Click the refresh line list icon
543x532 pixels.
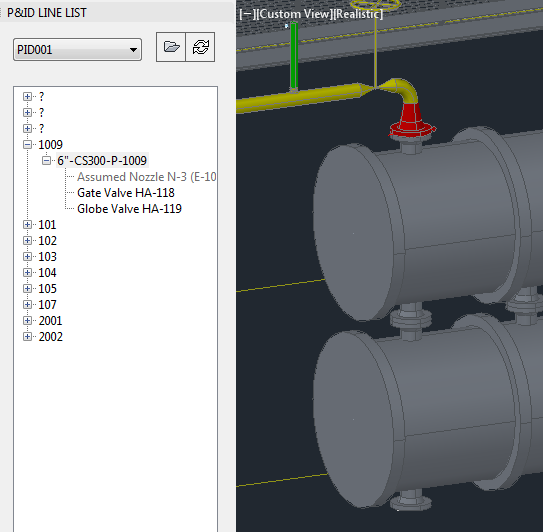[x=201, y=47]
